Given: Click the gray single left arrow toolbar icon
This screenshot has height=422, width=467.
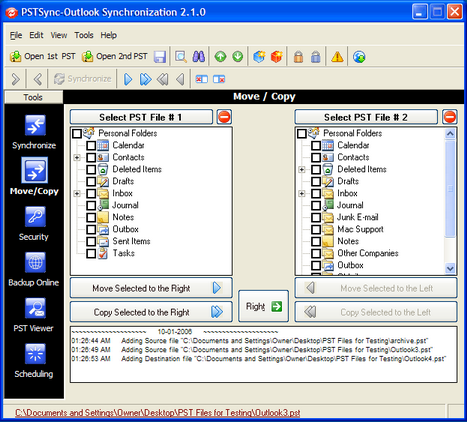Looking at the screenshot, I should point(180,79).
